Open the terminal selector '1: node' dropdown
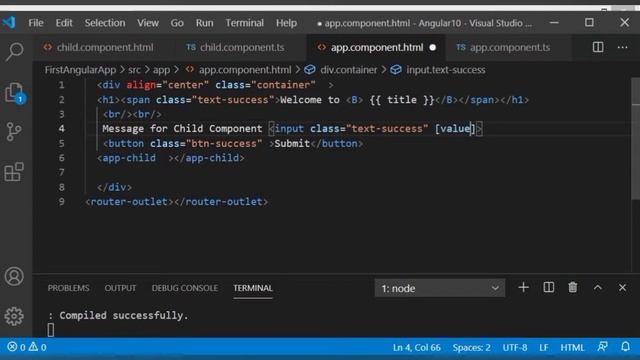The height and width of the screenshot is (360, 640). point(440,288)
